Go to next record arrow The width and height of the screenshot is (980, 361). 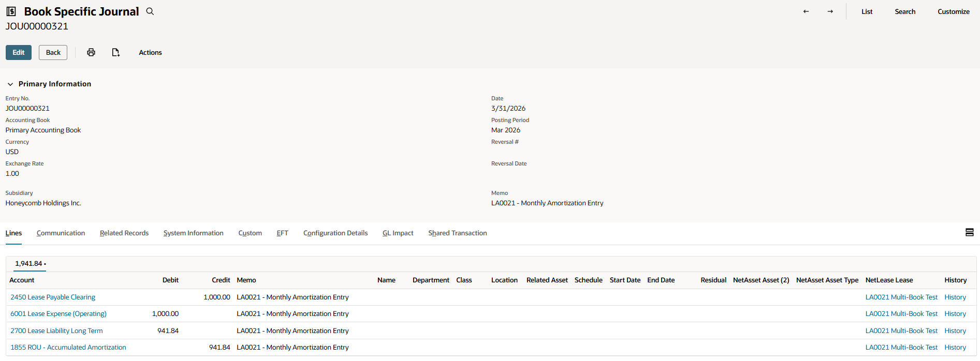pyautogui.click(x=830, y=11)
